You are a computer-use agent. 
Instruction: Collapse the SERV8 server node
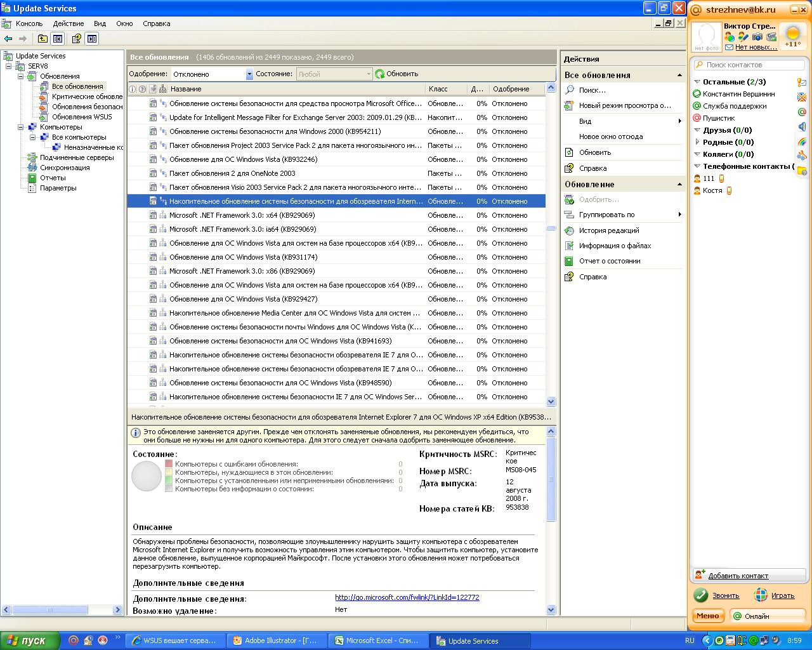pyautogui.click(x=9, y=66)
